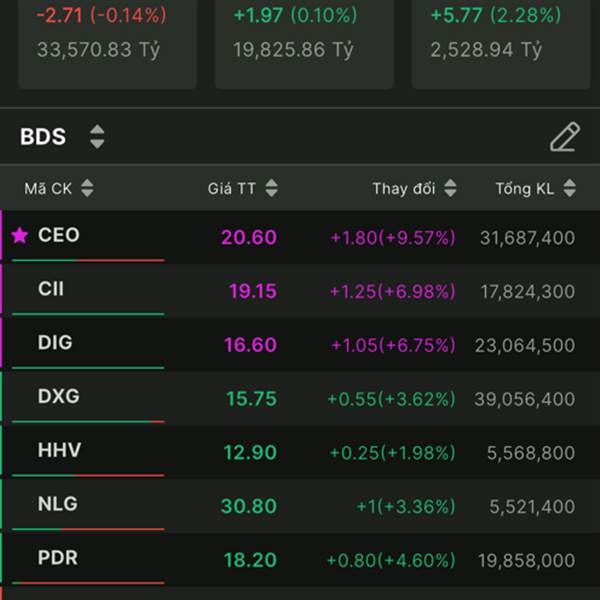
Task: Click the pencil edit watchlist icon
Action: click(564, 137)
